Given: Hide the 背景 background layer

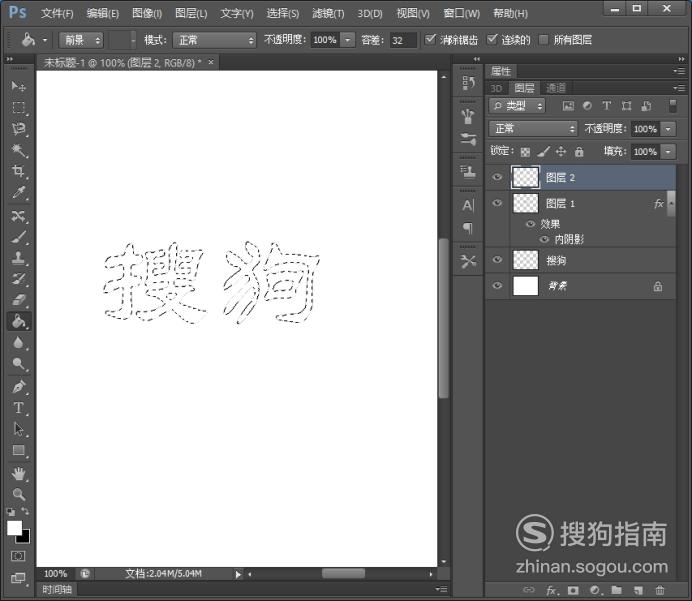Looking at the screenshot, I should (497, 285).
